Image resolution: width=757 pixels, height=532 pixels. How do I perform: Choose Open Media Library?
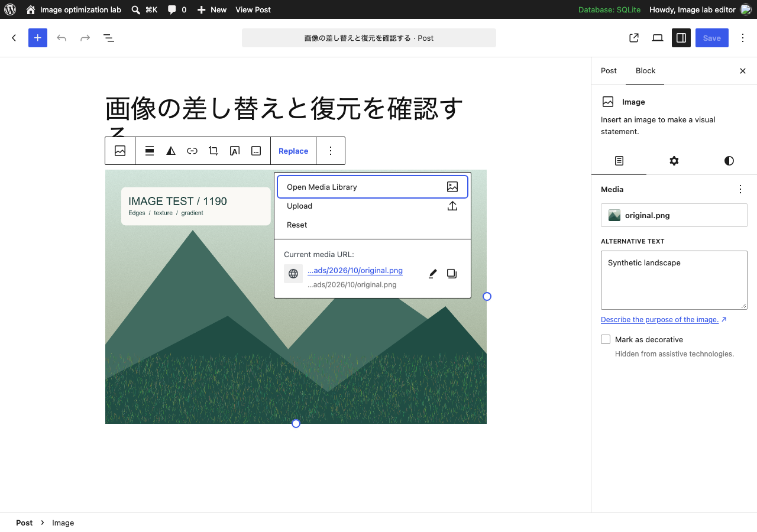pos(373,187)
